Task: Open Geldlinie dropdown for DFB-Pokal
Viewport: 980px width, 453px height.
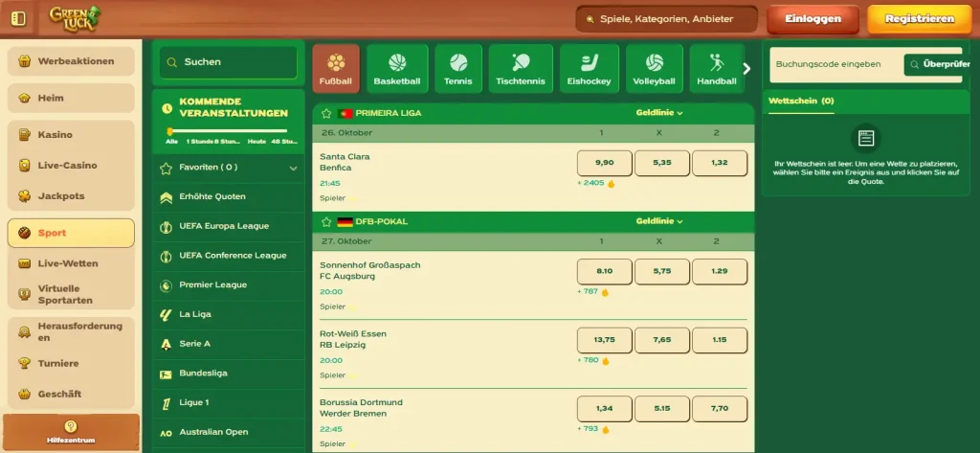Action: coord(659,221)
